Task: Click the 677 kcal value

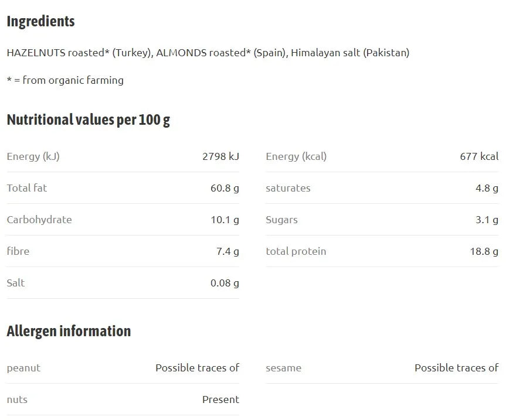Action: point(479,156)
